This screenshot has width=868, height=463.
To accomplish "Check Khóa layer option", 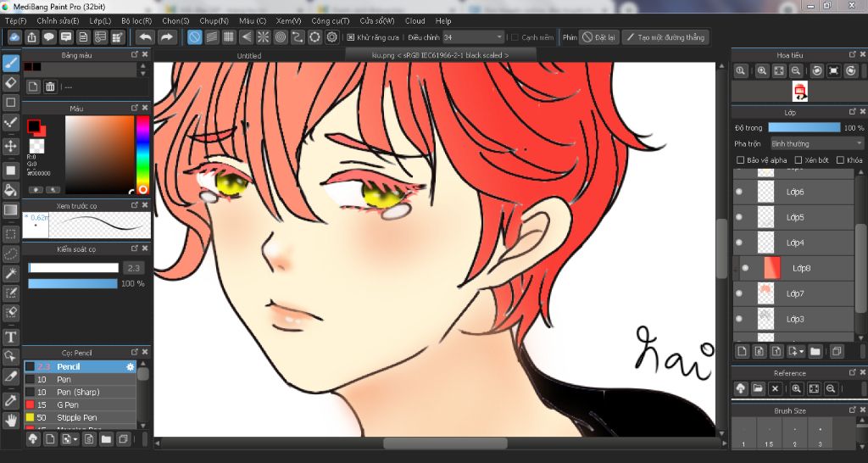I will click(x=841, y=160).
